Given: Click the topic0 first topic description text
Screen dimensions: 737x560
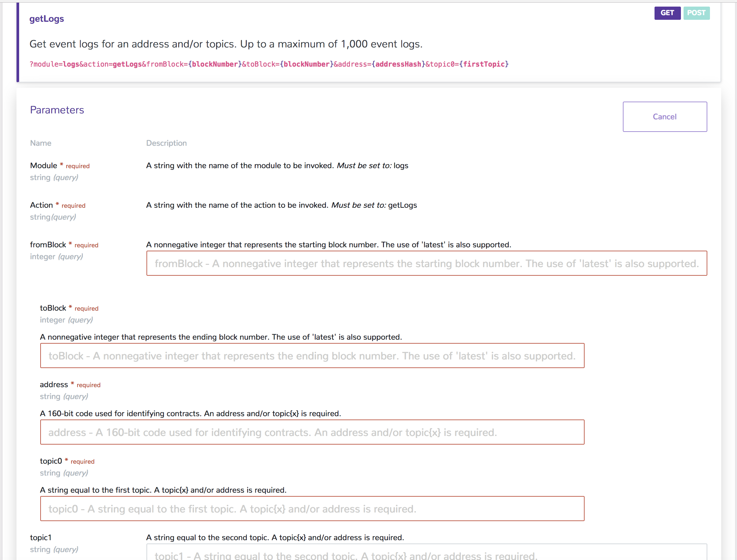Looking at the screenshot, I should (163, 490).
